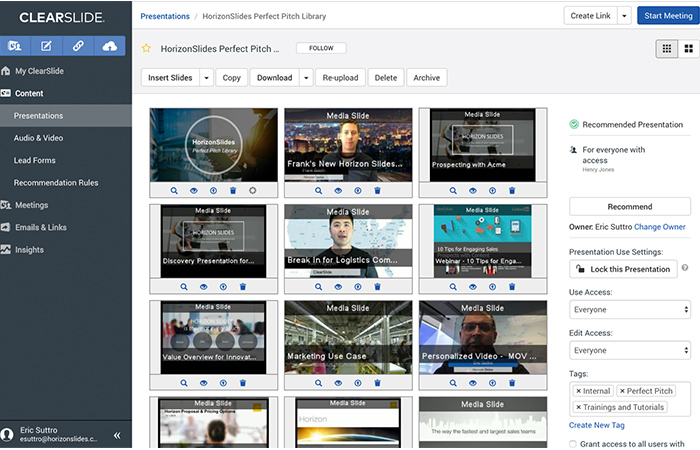This screenshot has height=450, width=700.
Task: Open help icon beside Lock this Presentation
Action: (685, 268)
